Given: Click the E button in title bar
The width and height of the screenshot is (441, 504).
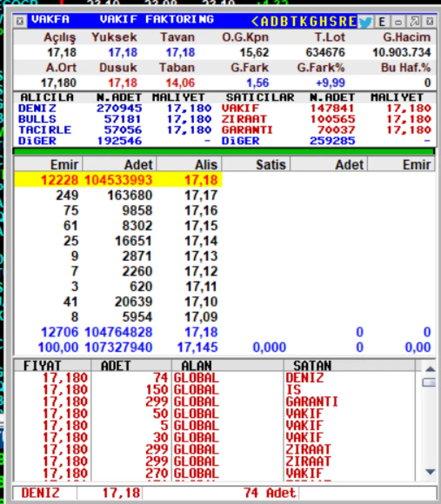Looking at the screenshot, I should pos(382,22).
